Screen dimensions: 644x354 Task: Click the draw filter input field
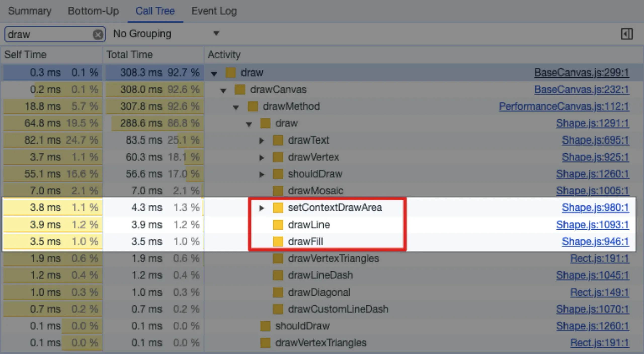click(x=48, y=34)
